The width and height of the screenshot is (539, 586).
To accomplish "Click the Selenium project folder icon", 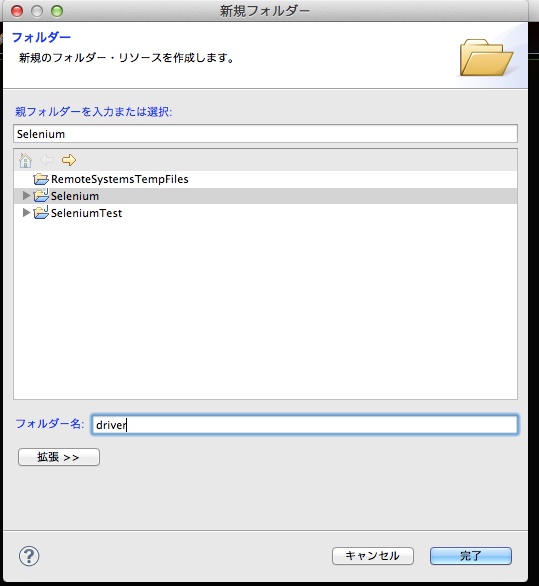I will [41, 196].
